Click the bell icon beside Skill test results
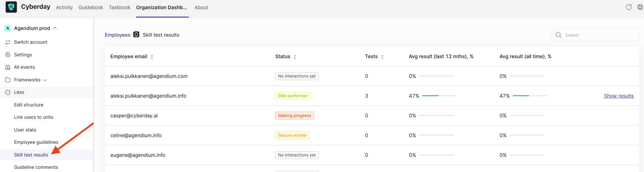This screenshot has width=644, height=172. coord(136,35)
